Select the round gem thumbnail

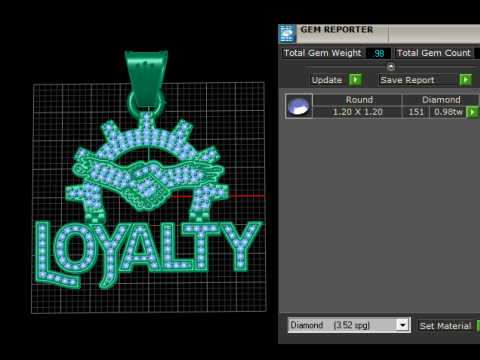(x=299, y=106)
